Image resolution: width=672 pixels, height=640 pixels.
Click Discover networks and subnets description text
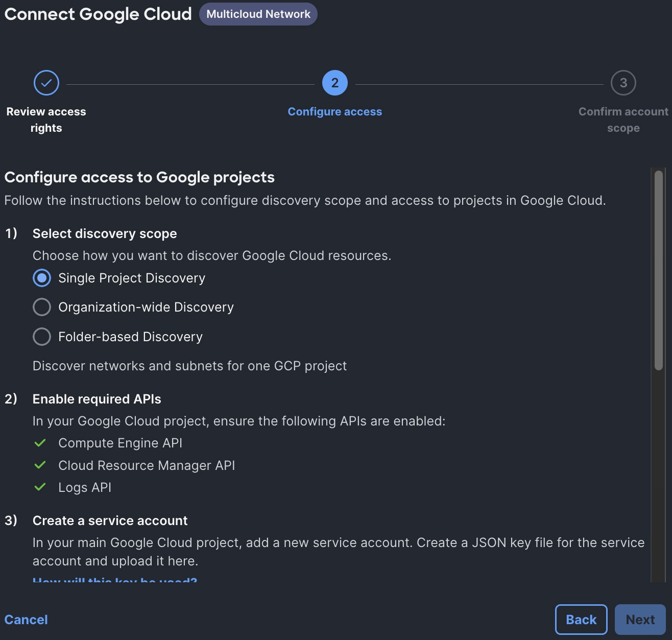click(x=190, y=366)
